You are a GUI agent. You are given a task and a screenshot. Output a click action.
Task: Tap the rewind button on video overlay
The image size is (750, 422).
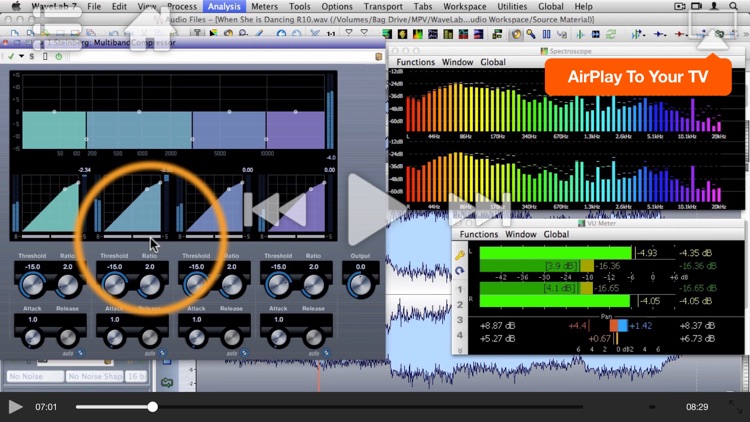276,210
